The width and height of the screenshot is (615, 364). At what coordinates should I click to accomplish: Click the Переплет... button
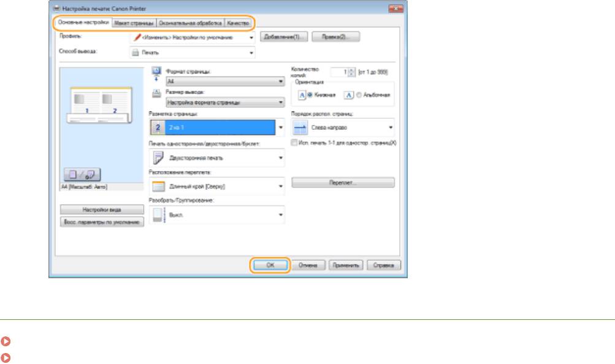click(343, 183)
